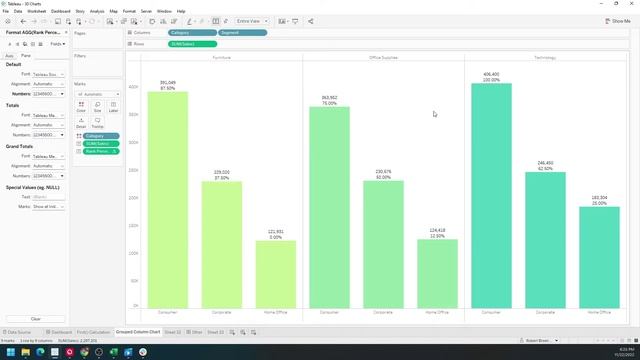Open the Default Alignment dropdown
This screenshot has width=640, height=360.
(48, 84)
